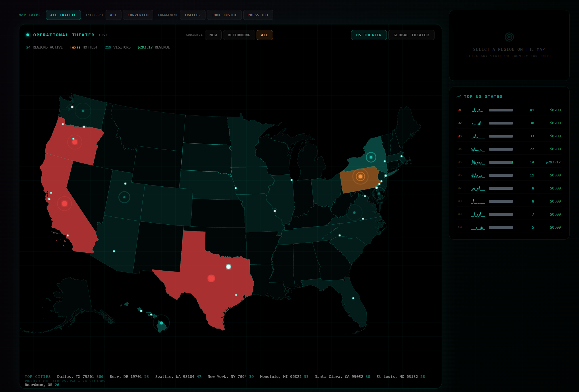Viewport: 579px width, 392px height.
Task: Click the radar target icon in intel panel
Action: pos(509,37)
